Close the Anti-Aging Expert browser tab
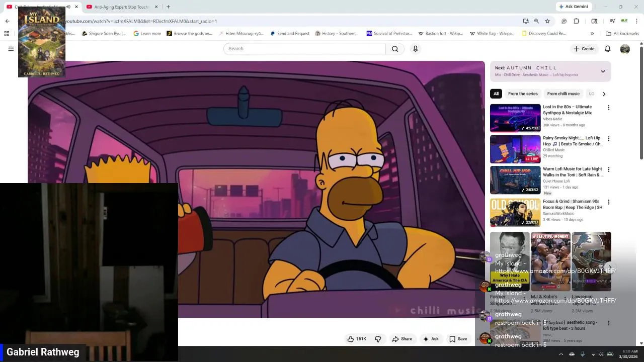 tap(156, 7)
